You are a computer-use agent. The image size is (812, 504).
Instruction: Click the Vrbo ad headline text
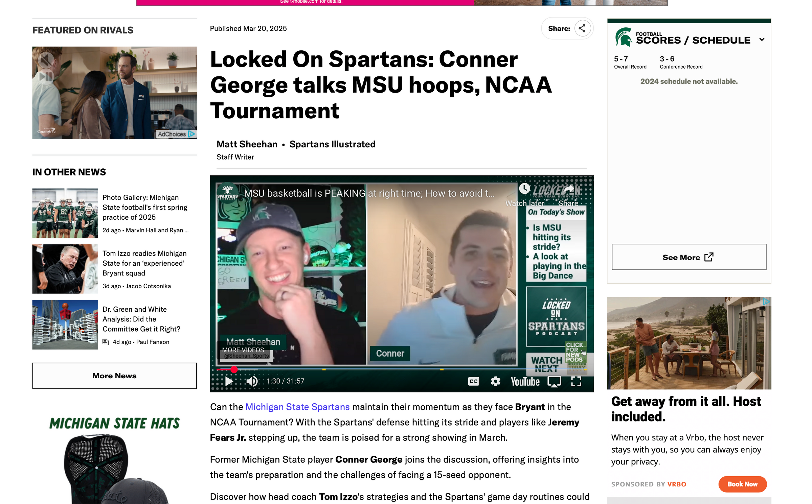click(x=686, y=409)
